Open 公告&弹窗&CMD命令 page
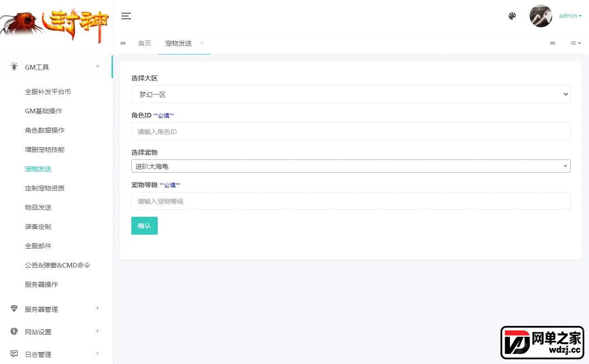 [57, 265]
